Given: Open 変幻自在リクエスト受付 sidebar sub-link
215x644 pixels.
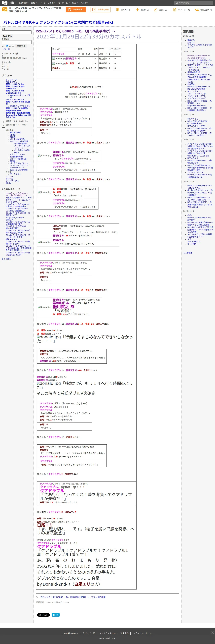Looking at the screenshot, I should 20,106.
